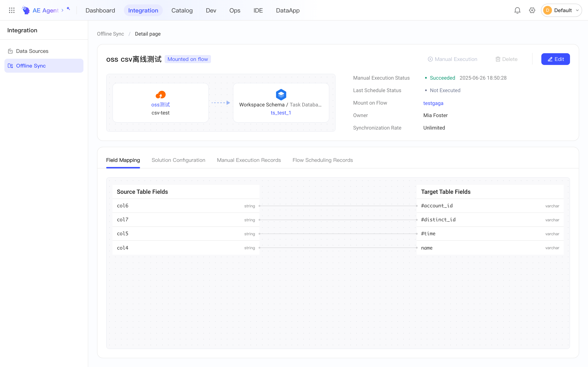Go back to Offline Sync breadcrumb
This screenshot has height=367, width=588.
111,34
